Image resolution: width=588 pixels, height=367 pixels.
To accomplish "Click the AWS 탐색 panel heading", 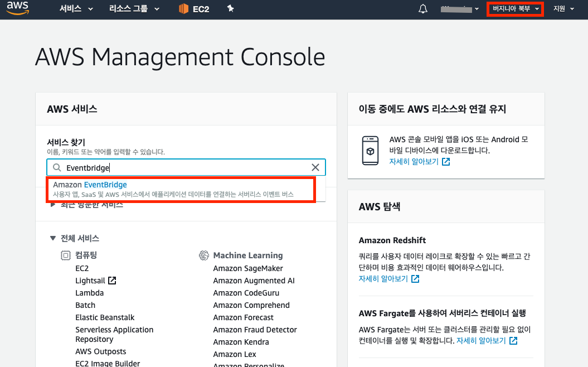I will click(379, 207).
